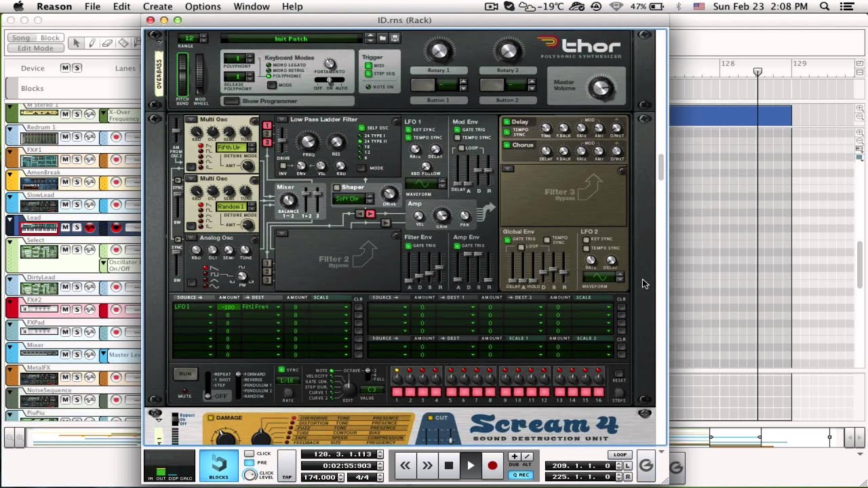Expand the Low Pass Ladder Filter type dropdown

point(283,119)
